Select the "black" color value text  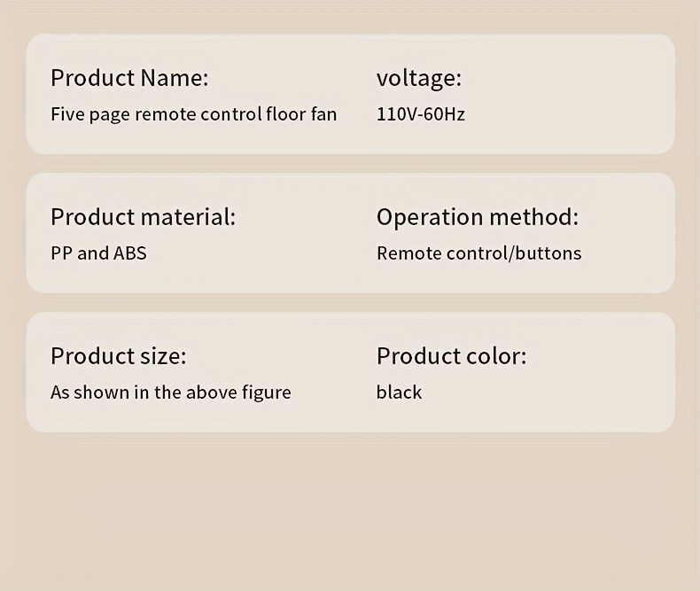click(x=399, y=393)
